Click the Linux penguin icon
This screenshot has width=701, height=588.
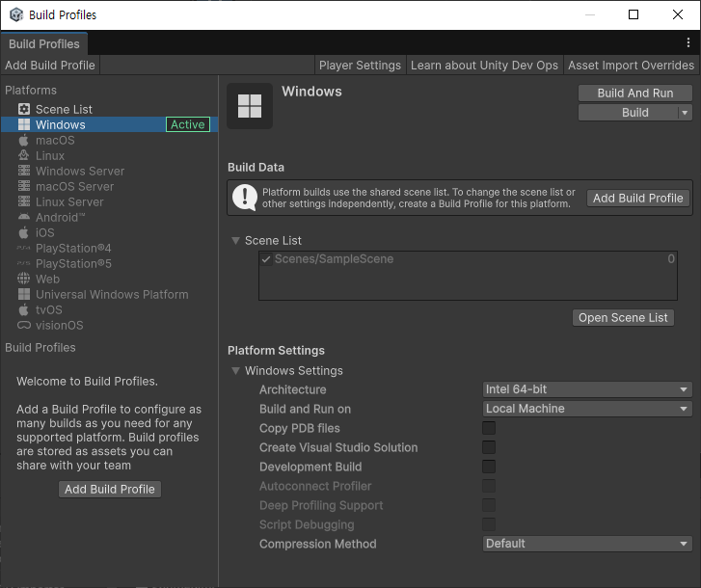(24, 155)
